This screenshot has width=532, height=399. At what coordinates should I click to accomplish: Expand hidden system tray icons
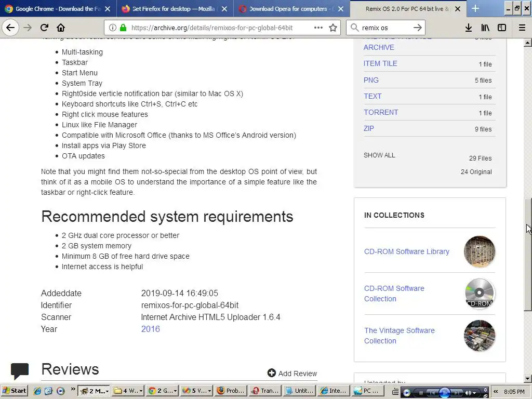pos(496,391)
